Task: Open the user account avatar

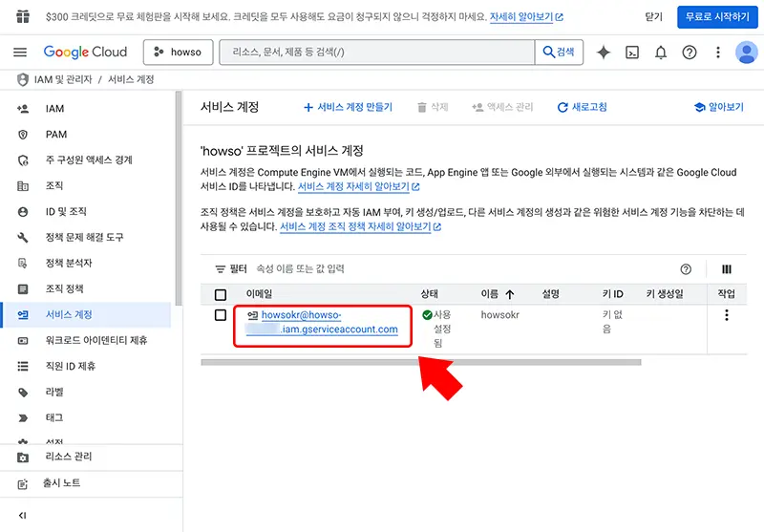Action: tap(747, 53)
